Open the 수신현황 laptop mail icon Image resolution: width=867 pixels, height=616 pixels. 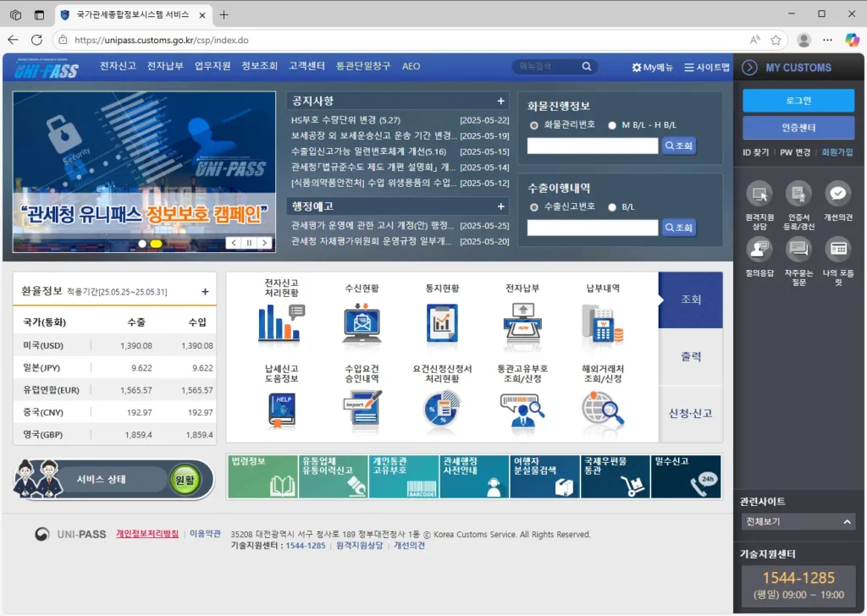362,322
